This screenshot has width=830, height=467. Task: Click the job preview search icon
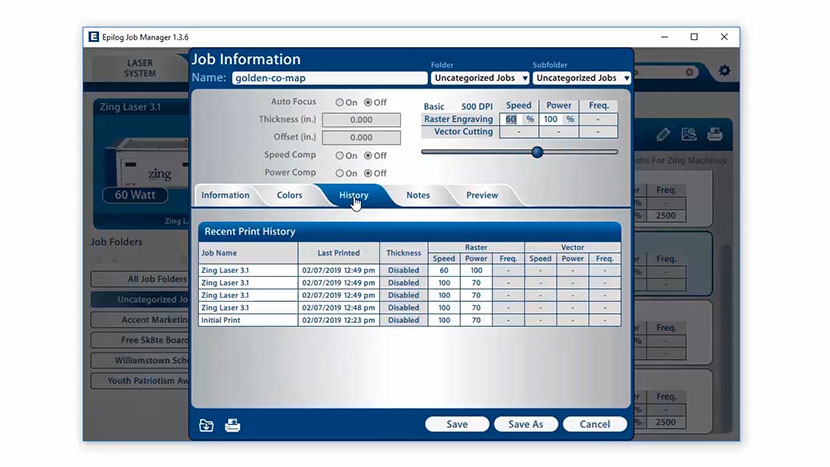click(x=689, y=134)
